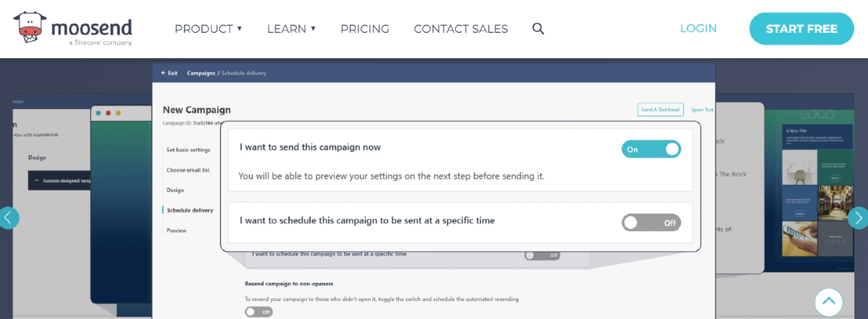Expand the Learn dropdown menu
868x319 pixels.
(291, 28)
